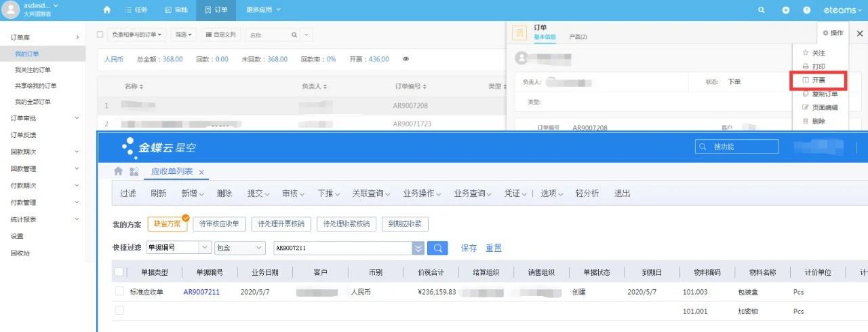868x332 pixels.
Task: Sort by 名称 column sort arrows
Action: point(142,87)
